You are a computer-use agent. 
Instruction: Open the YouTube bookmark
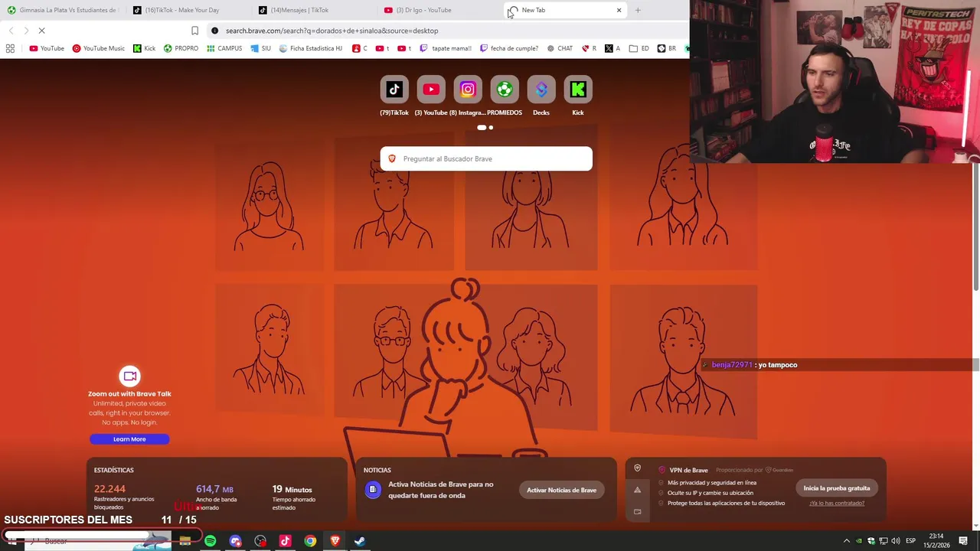click(47, 48)
